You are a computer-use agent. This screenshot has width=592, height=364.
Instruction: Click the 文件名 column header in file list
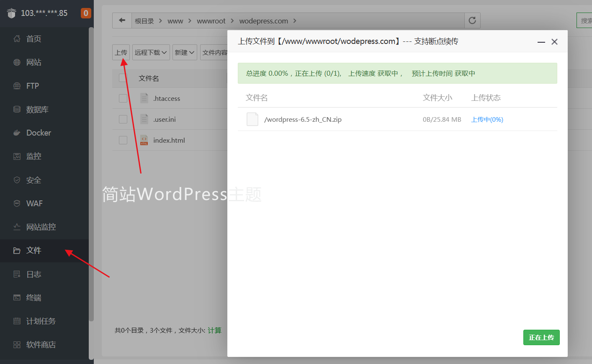point(149,78)
